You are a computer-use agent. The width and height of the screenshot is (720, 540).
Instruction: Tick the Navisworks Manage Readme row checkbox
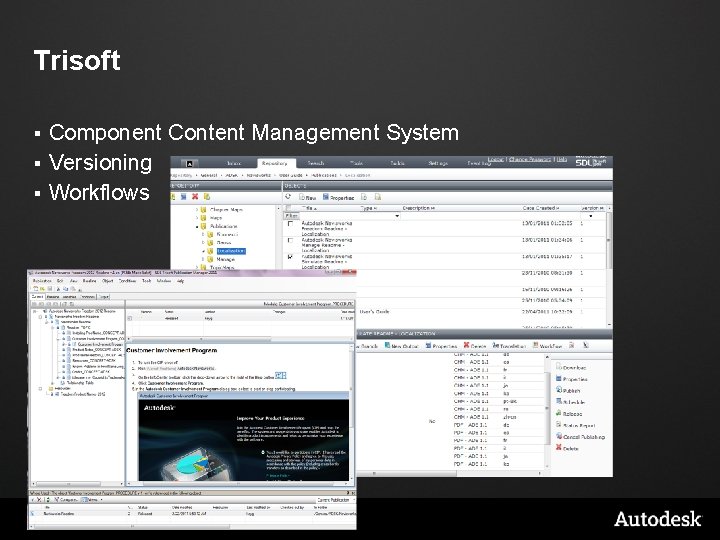pos(290,241)
